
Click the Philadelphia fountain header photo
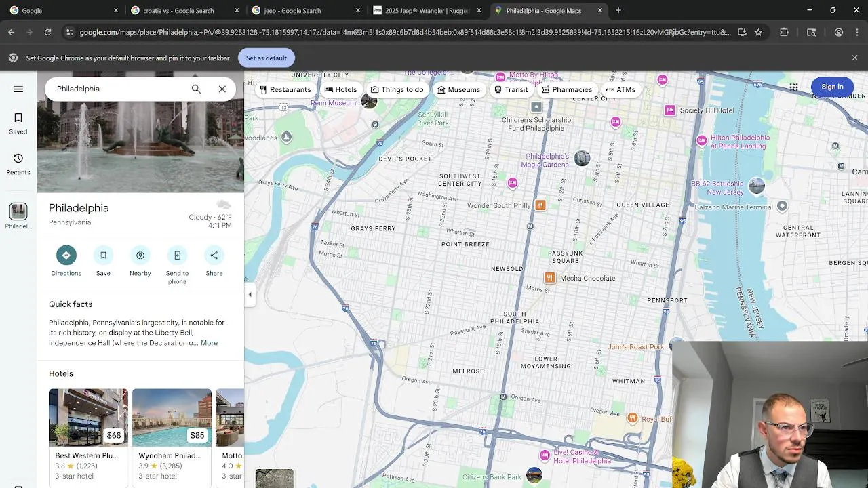(x=140, y=147)
